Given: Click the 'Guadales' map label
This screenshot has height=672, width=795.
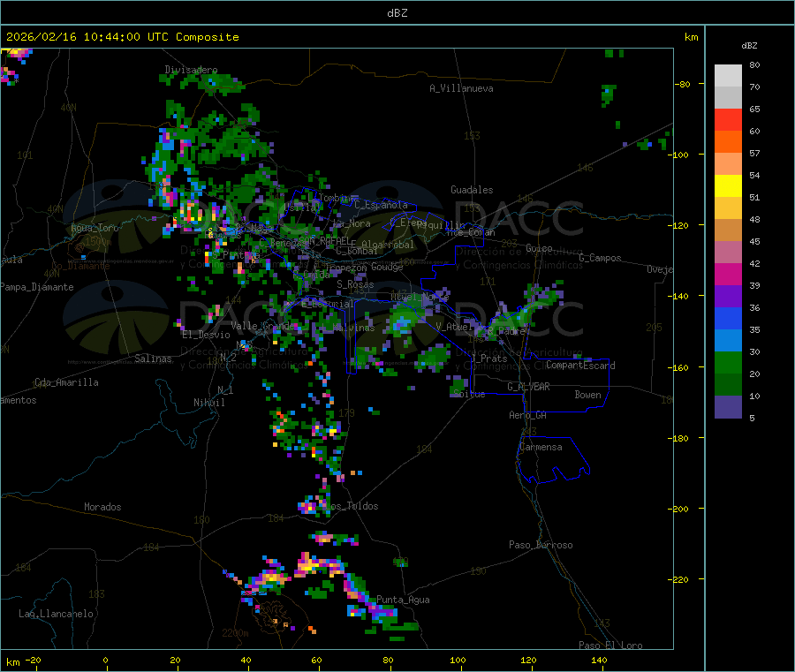Looking at the screenshot, I should tap(472, 190).
